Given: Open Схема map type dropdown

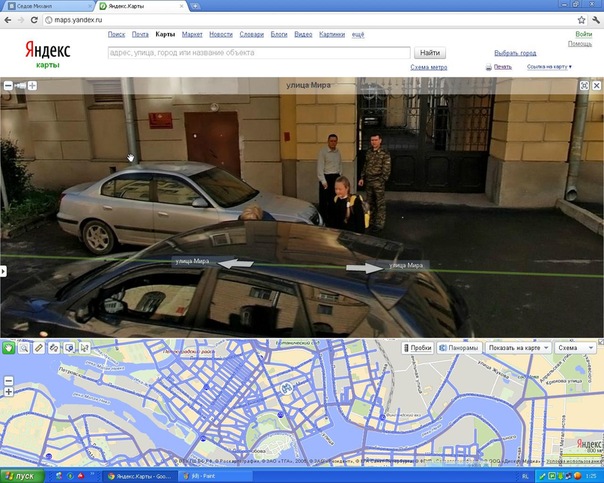Looking at the screenshot, I should pos(574,348).
